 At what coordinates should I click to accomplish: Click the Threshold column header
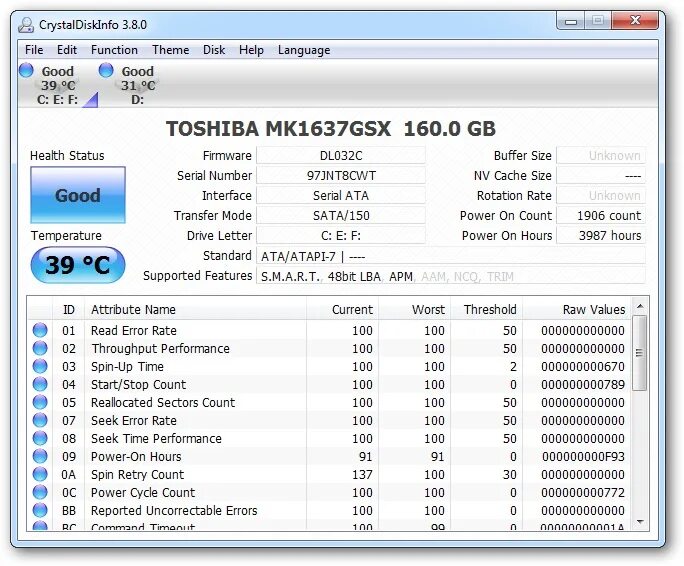click(x=486, y=309)
